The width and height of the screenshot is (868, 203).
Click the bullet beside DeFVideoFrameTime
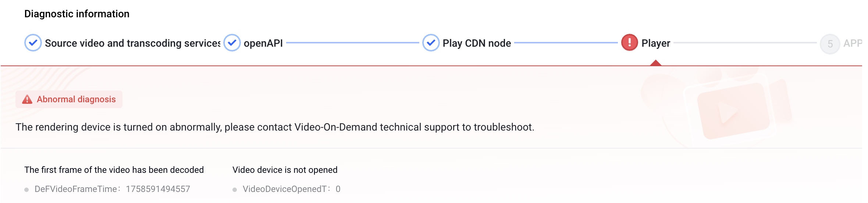pos(26,190)
